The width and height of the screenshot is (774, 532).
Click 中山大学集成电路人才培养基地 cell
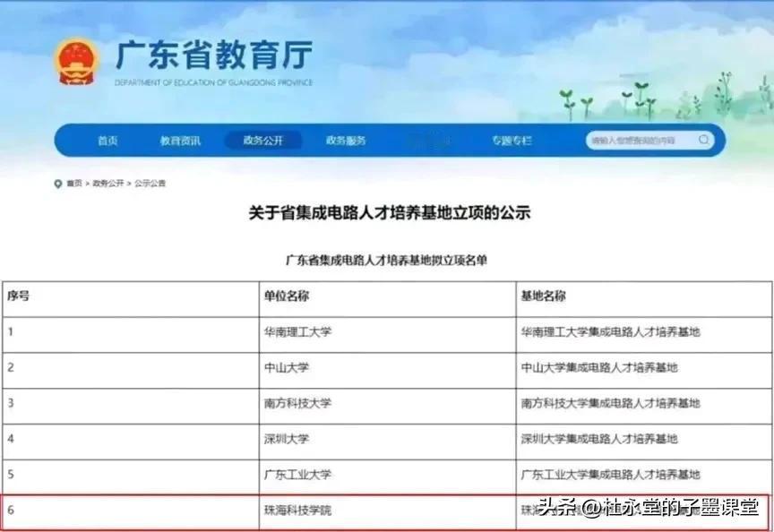coord(644,370)
